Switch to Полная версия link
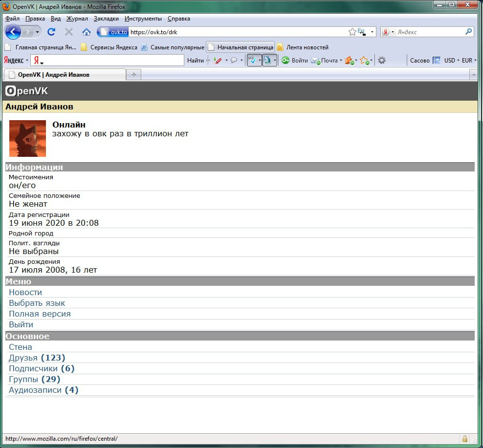The width and height of the screenshot is (483, 448). click(x=40, y=314)
